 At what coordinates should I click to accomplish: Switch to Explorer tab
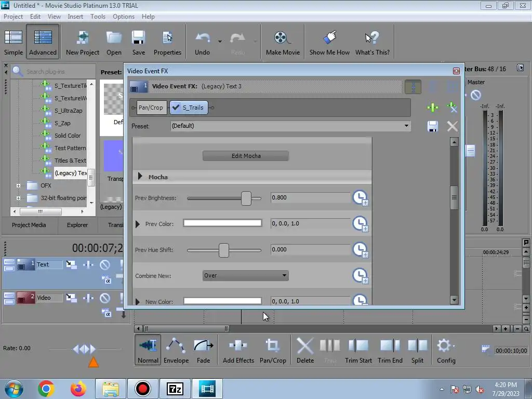coord(77,225)
